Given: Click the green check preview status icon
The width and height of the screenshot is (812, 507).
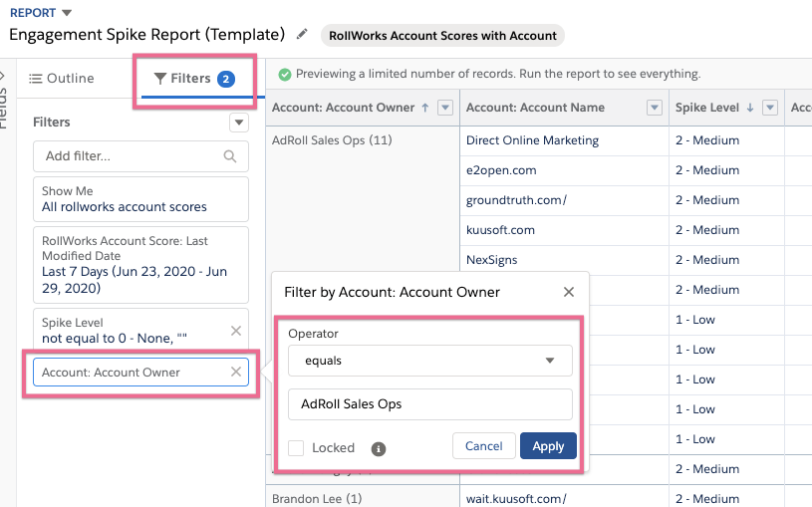Looking at the screenshot, I should [284, 75].
